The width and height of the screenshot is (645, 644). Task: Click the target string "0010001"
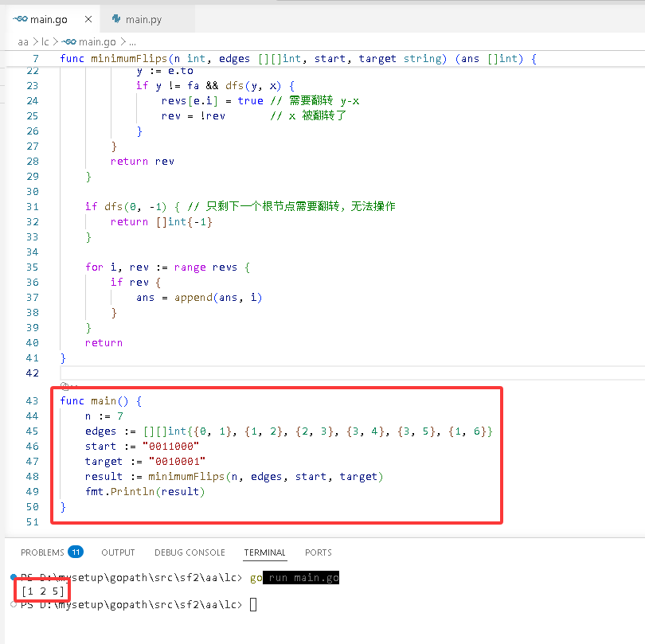click(177, 462)
